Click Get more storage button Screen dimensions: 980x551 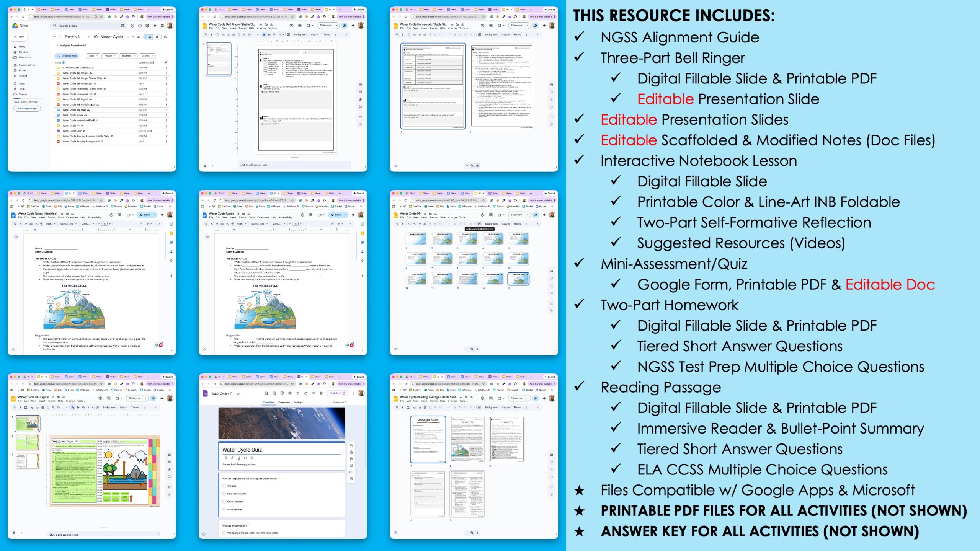(x=27, y=108)
